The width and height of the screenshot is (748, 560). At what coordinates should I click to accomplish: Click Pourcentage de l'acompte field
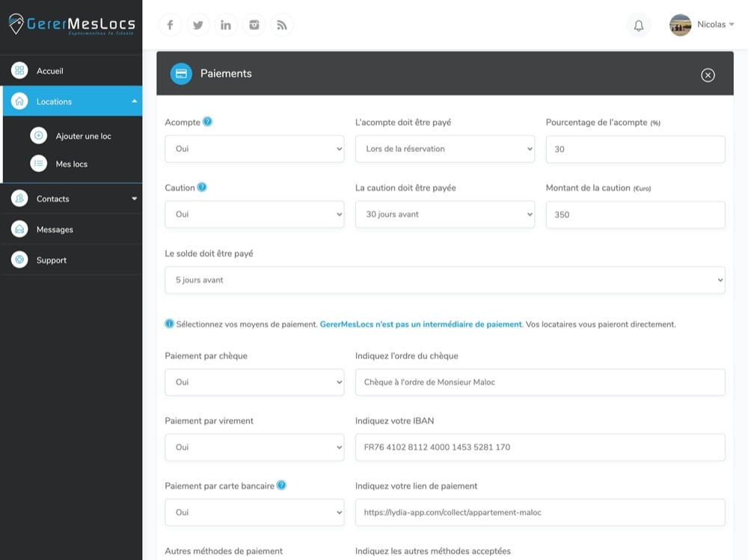tap(635, 150)
